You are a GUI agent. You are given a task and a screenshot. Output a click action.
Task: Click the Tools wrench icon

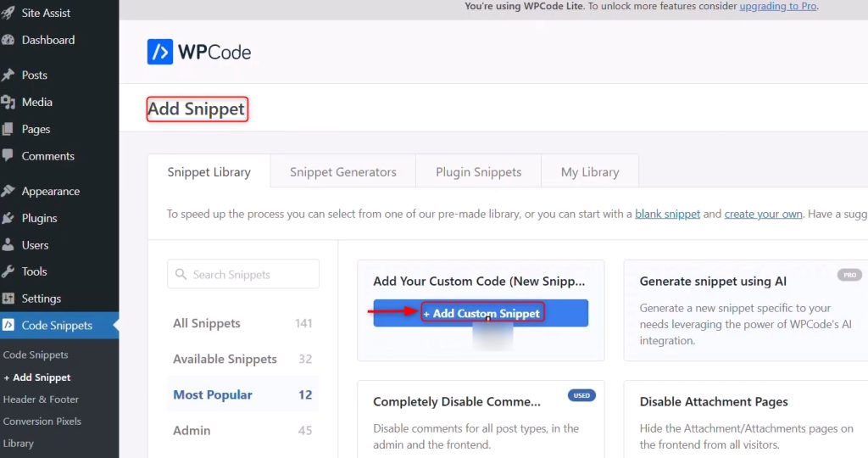point(8,271)
